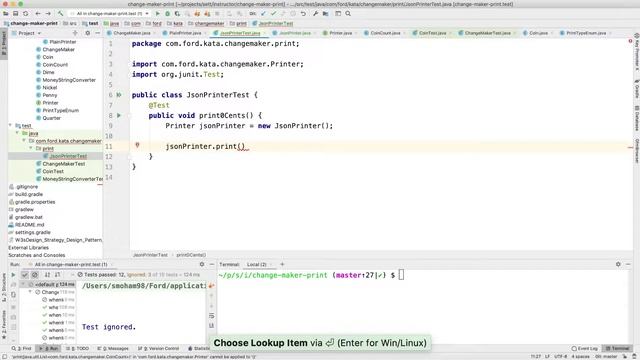The height and width of the screenshot is (360, 640).
Task: Click the VCS update blue checkmark icon
Action: click(263, 13)
